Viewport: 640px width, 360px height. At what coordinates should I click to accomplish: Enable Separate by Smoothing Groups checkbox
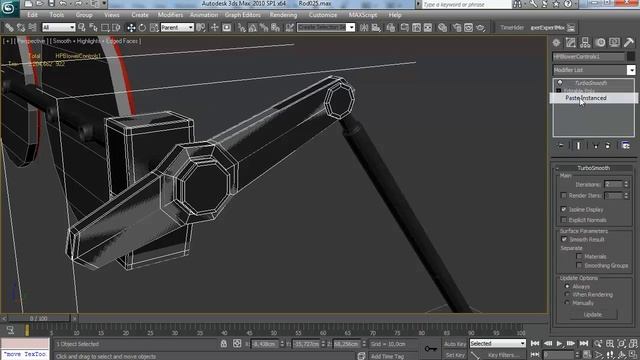tap(579, 265)
